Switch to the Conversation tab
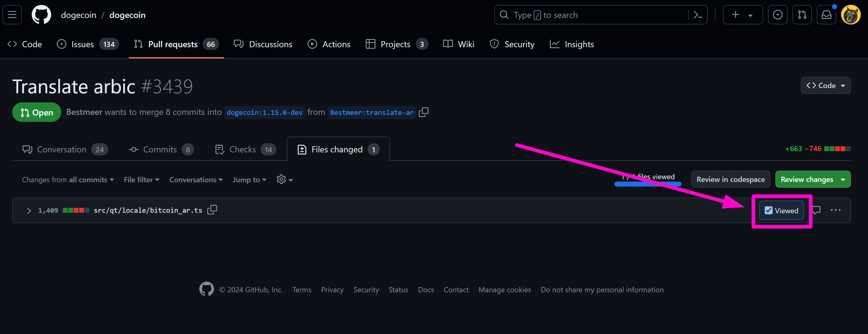The width and height of the screenshot is (868, 334). [x=65, y=149]
